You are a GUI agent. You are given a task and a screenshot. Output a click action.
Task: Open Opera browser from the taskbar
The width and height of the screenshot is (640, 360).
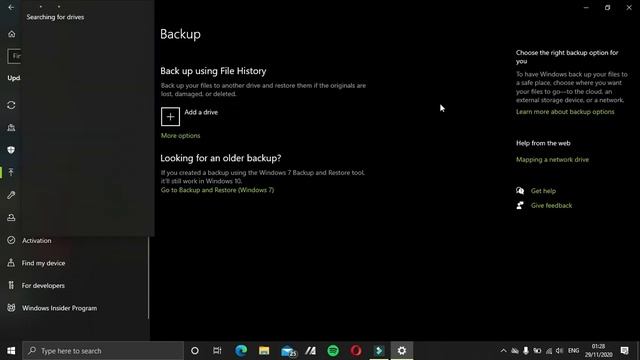[x=356, y=351]
